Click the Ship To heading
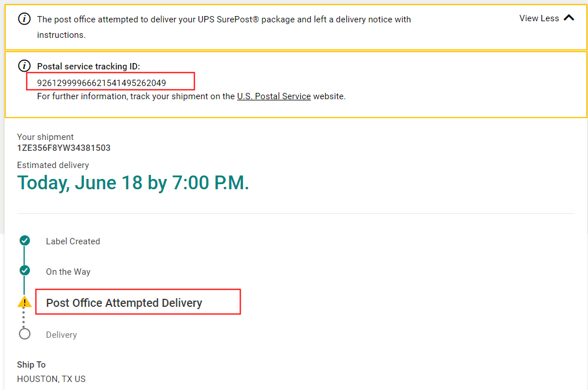 pos(32,365)
